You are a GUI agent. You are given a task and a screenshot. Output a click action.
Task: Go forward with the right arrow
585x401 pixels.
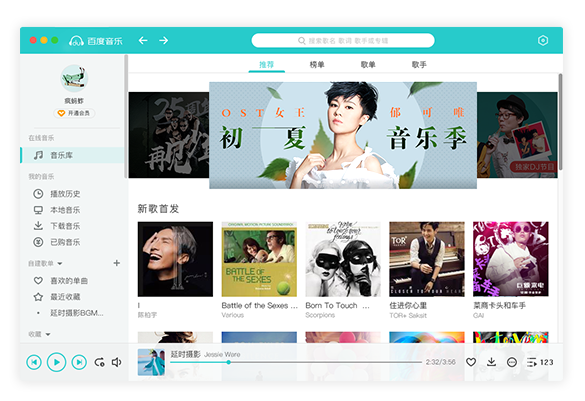click(163, 40)
